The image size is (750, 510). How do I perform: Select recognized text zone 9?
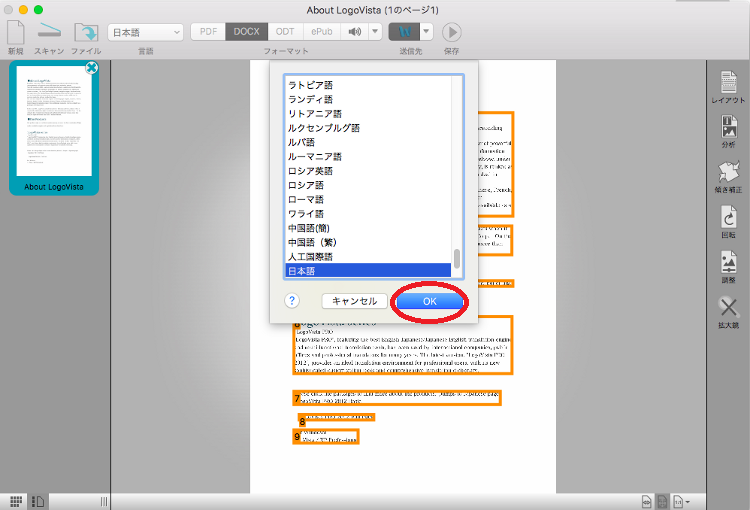click(326, 436)
